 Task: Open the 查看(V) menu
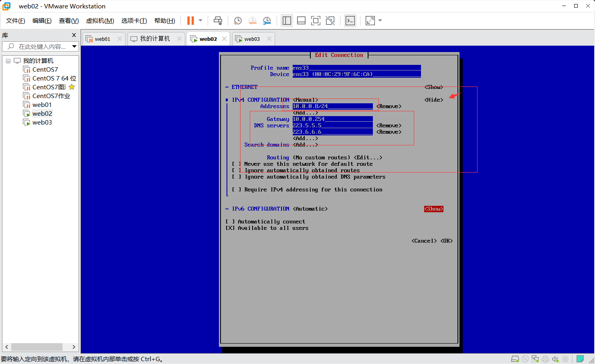pyautogui.click(x=69, y=21)
